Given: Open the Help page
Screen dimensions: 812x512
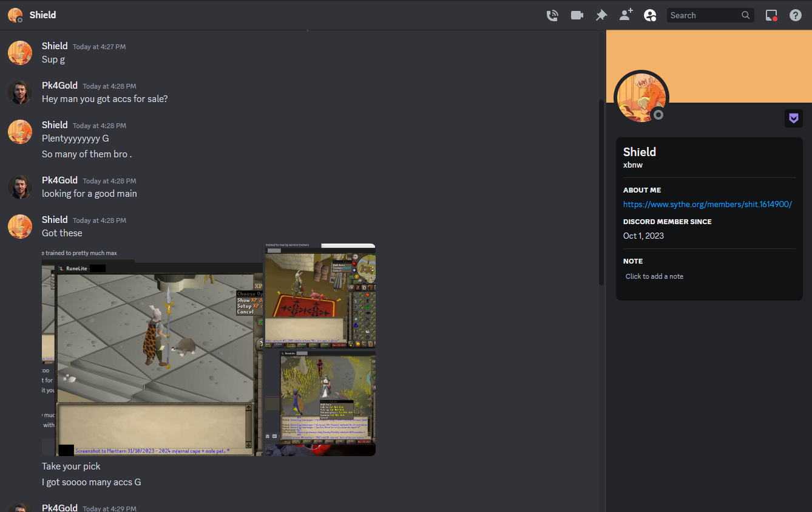Looking at the screenshot, I should tap(796, 15).
